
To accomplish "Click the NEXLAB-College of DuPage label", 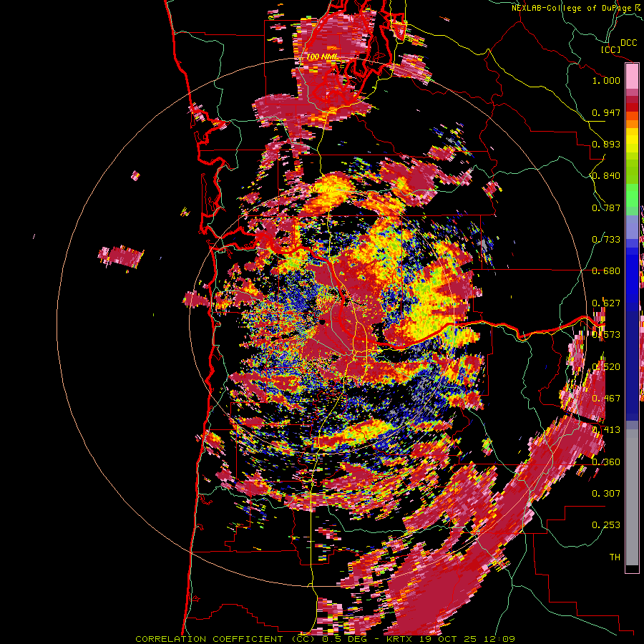I will point(572,8).
